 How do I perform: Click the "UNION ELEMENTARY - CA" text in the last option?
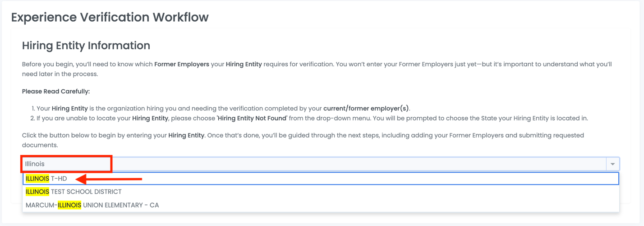pyautogui.click(x=121, y=205)
